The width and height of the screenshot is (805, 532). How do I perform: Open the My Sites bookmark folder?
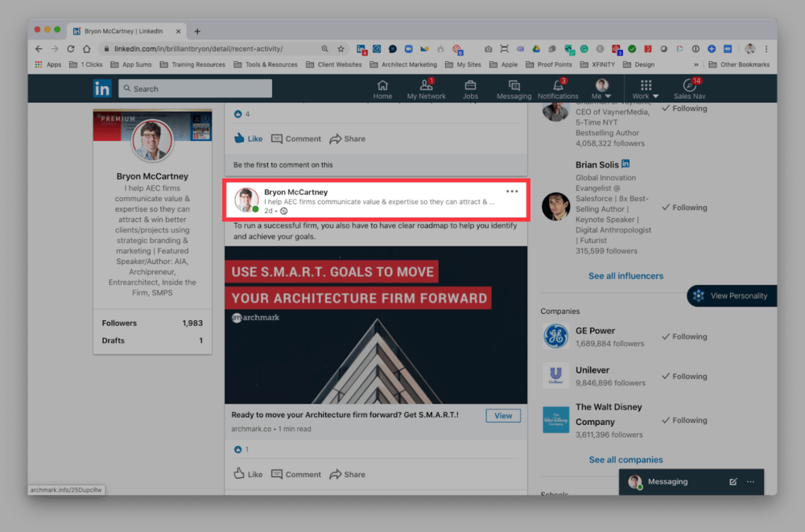[463, 64]
